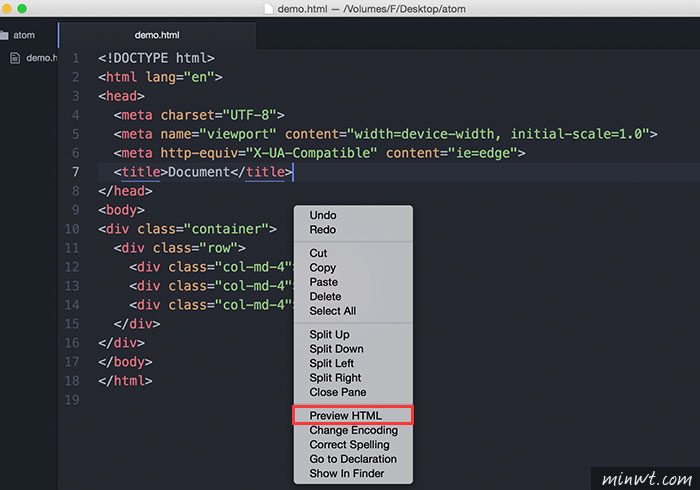Image resolution: width=700 pixels, height=490 pixels.
Task: Click the atom project folder icon
Action: (x=4, y=35)
